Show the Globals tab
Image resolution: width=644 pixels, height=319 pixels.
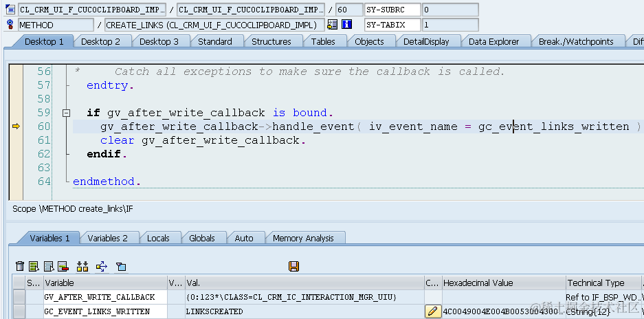pyautogui.click(x=201, y=238)
